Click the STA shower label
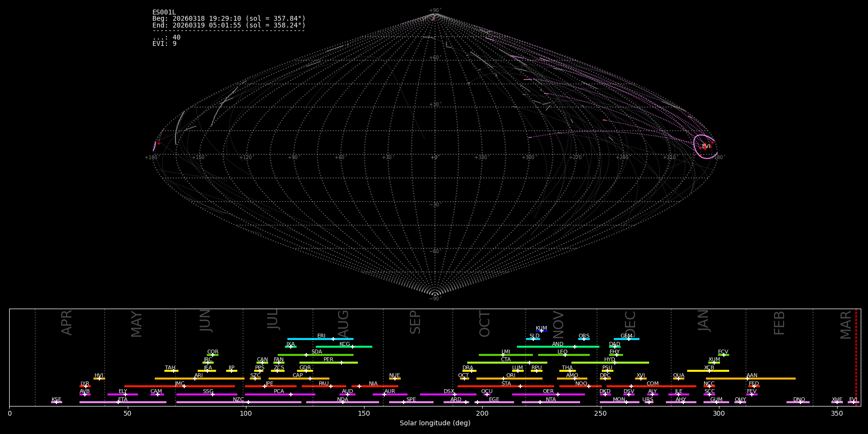This screenshot has height=434, width=868. 506,383
